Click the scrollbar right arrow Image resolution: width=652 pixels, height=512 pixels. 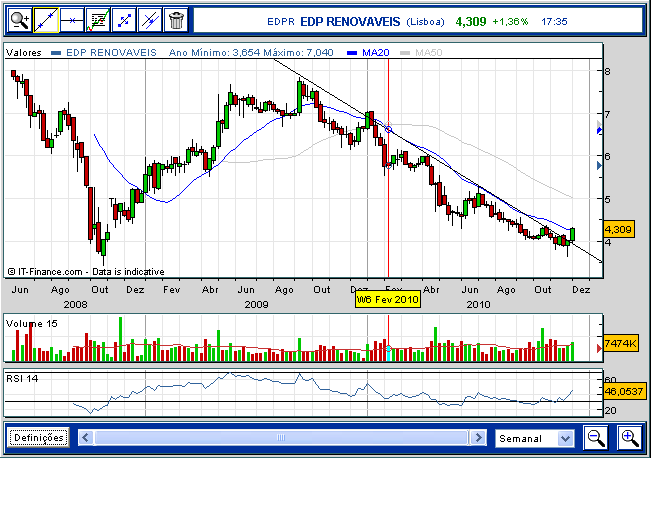(x=478, y=438)
